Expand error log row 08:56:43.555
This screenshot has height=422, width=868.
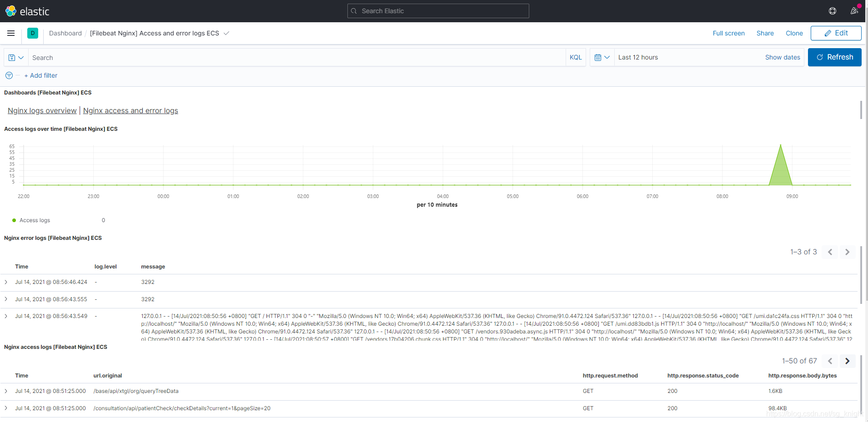[6, 299]
